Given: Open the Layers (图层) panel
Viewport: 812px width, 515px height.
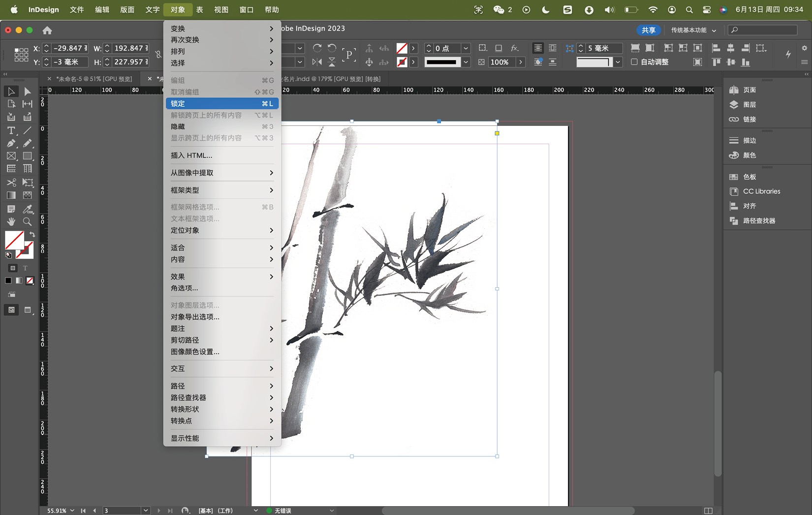Looking at the screenshot, I should [x=749, y=105].
